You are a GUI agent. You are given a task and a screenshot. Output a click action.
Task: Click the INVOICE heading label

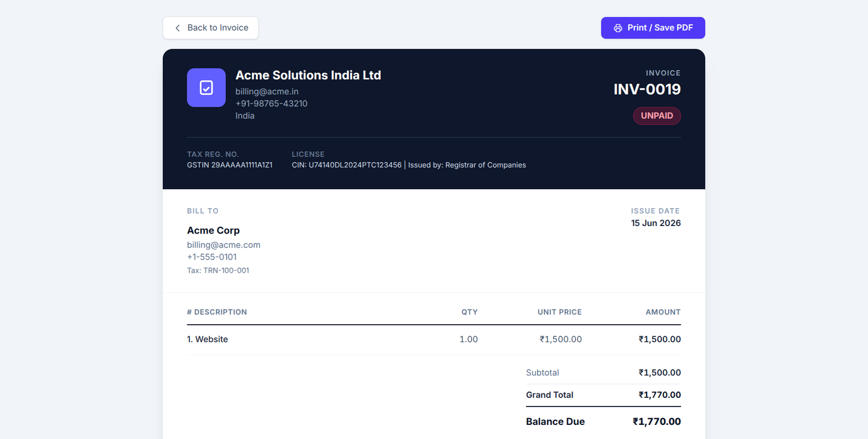[x=663, y=73]
